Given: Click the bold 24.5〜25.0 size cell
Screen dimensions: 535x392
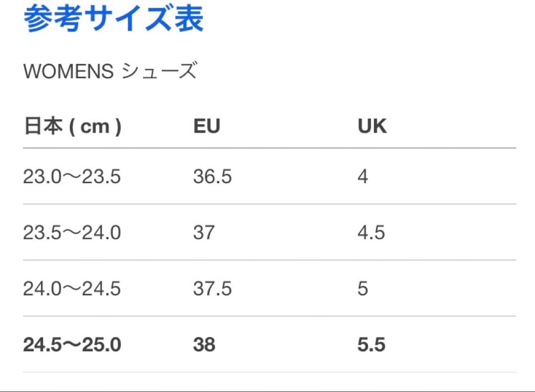Looking at the screenshot, I should [72, 345].
